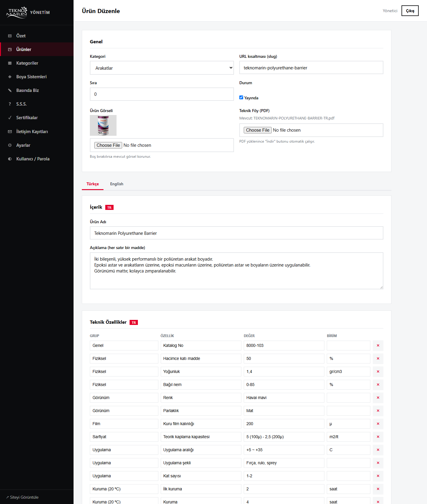Open the Siteyi Görüntüle link

(23, 497)
